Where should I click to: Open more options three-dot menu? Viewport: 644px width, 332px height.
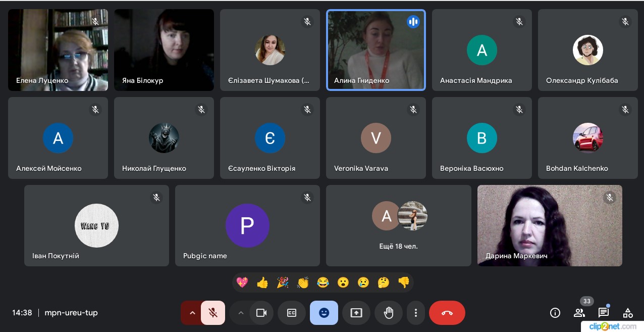[415, 313]
